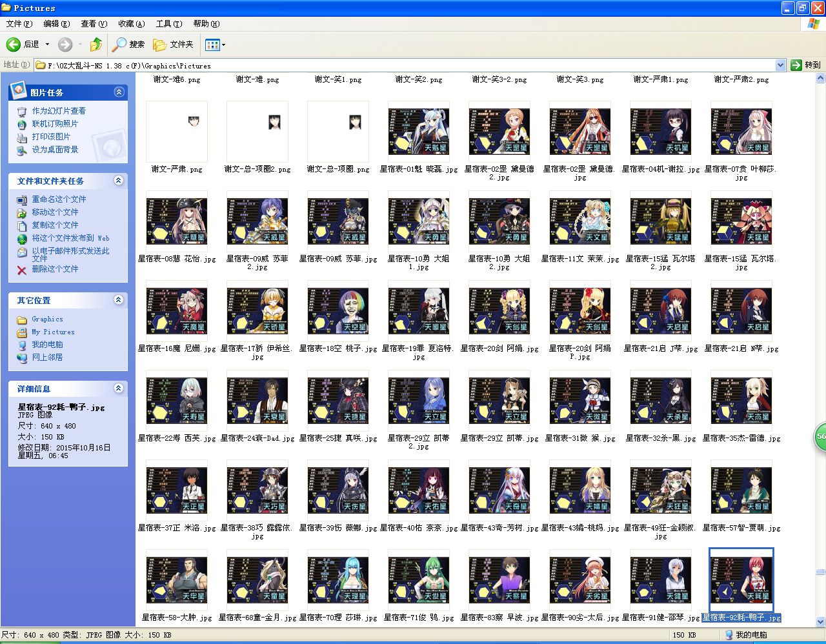
Task: Open the 帮助(H) menu
Action: pyautogui.click(x=206, y=24)
